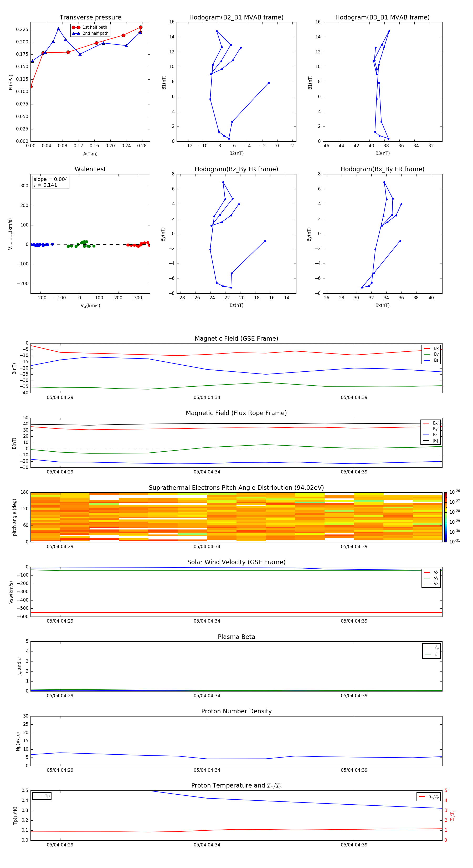
Task: Select the 'Hodogram(B2_B1 MVAB frame)' title
Action: 236,18
